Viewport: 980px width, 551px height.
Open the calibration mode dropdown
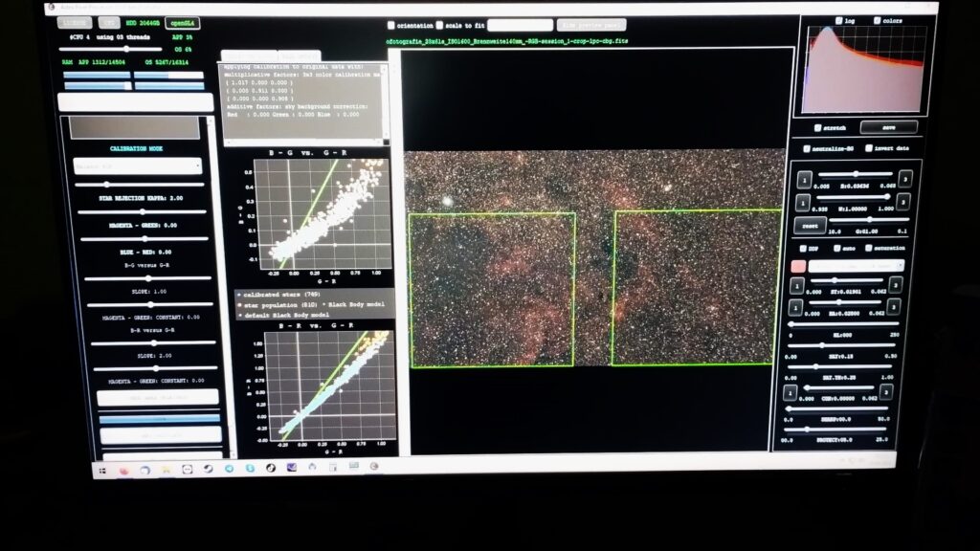(139, 165)
